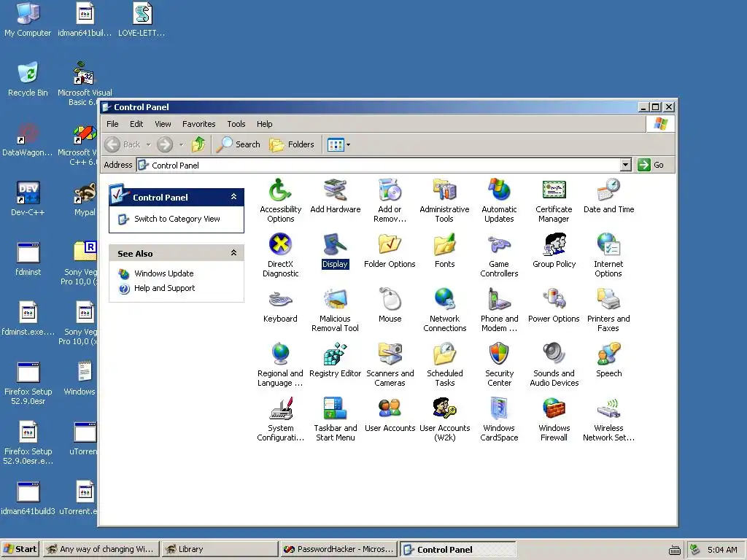747x560 pixels.
Task: Open the Favorites menu
Action: coord(198,124)
